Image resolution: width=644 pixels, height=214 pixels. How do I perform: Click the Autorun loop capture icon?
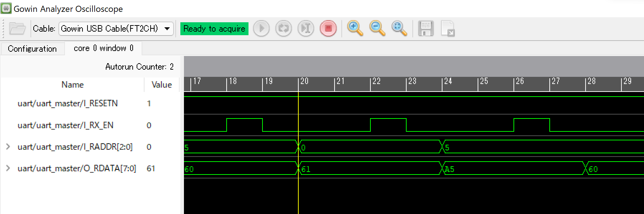tap(283, 28)
